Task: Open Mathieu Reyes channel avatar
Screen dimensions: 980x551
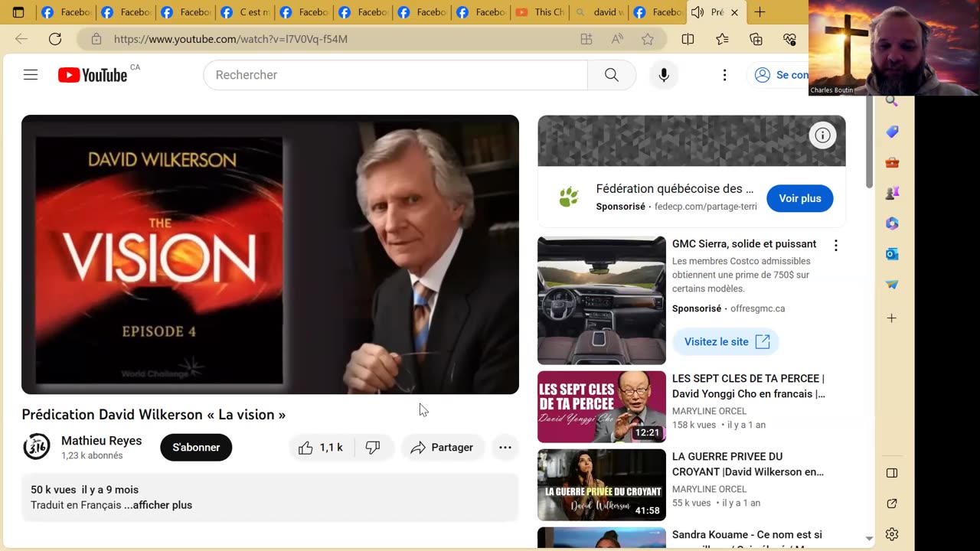Action: click(x=37, y=447)
